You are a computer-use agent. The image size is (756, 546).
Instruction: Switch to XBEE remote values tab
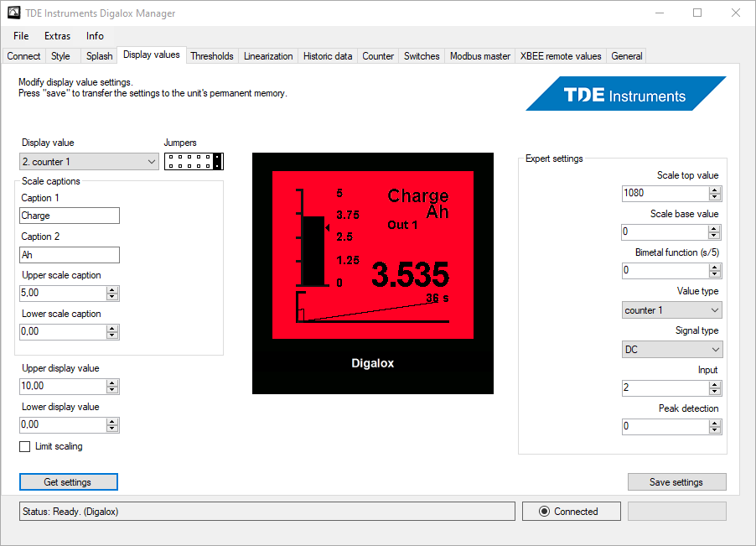click(561, 56)
